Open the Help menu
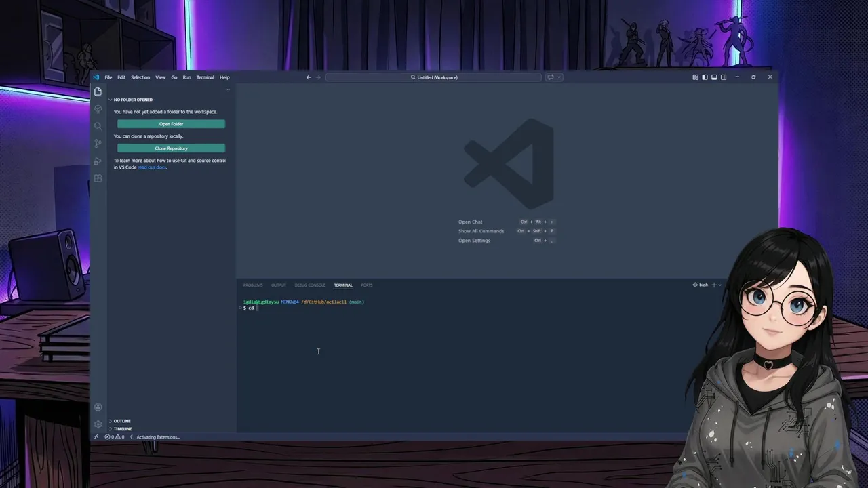 coord(224,77)
